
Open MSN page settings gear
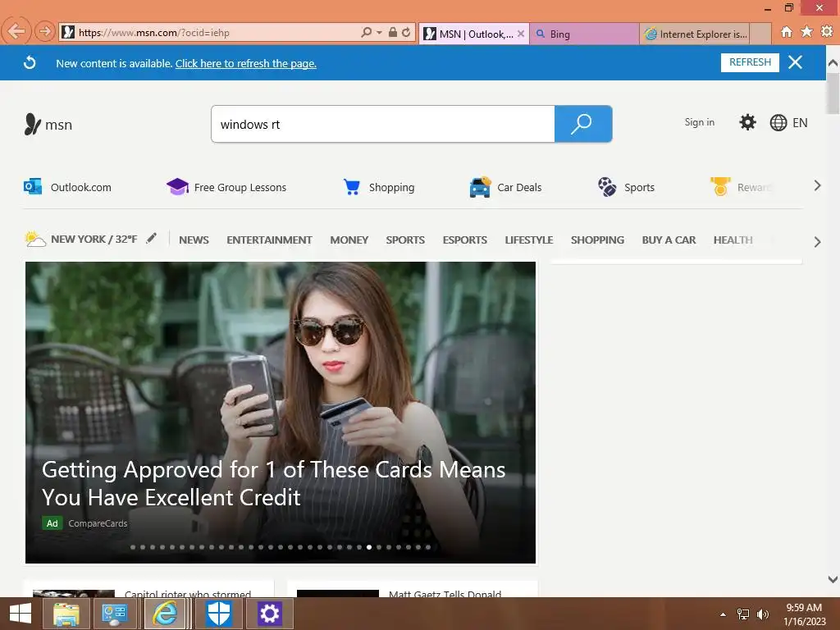[747, 122]
